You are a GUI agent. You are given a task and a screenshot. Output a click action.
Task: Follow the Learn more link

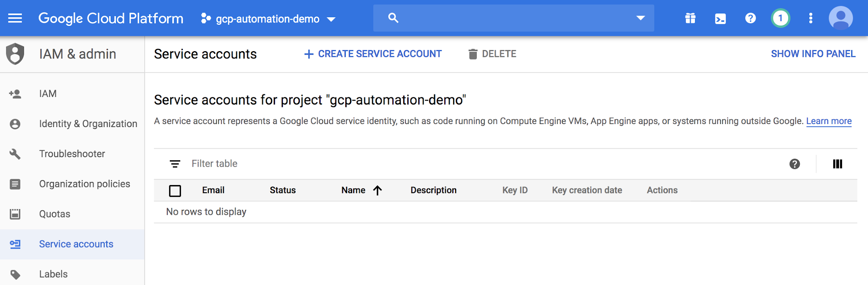coord(829,121)
